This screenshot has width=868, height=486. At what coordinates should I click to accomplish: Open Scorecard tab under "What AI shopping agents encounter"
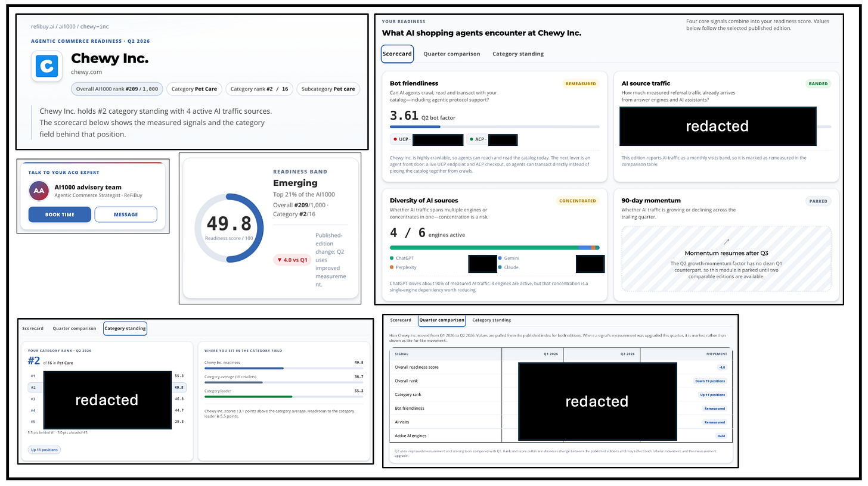(397, 54)
